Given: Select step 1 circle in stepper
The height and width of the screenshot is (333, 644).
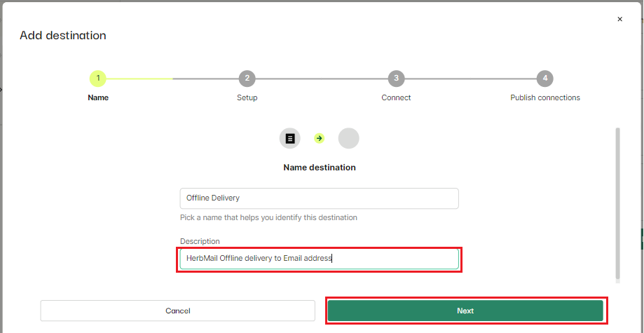Looking at the screenshot, I should 98,78.
